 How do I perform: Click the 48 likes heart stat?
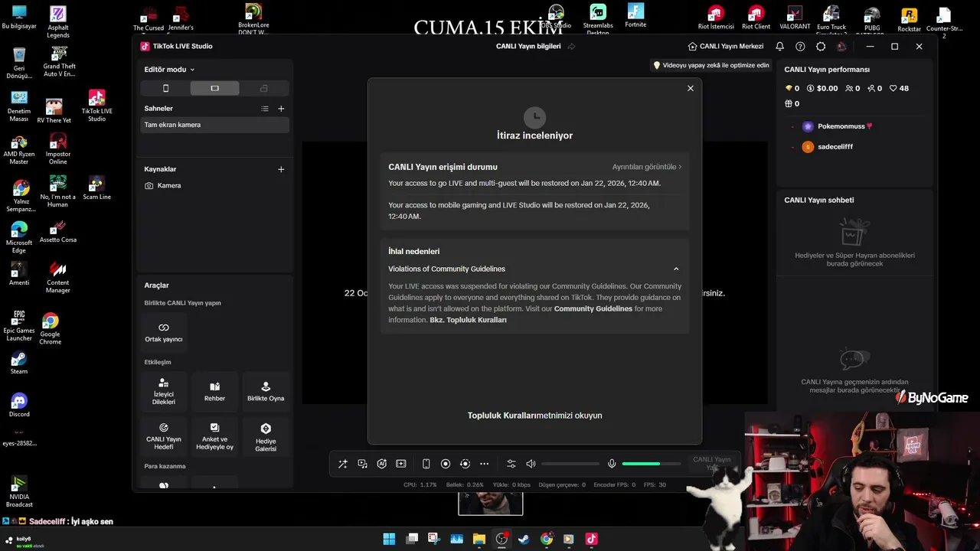[899, 88]
